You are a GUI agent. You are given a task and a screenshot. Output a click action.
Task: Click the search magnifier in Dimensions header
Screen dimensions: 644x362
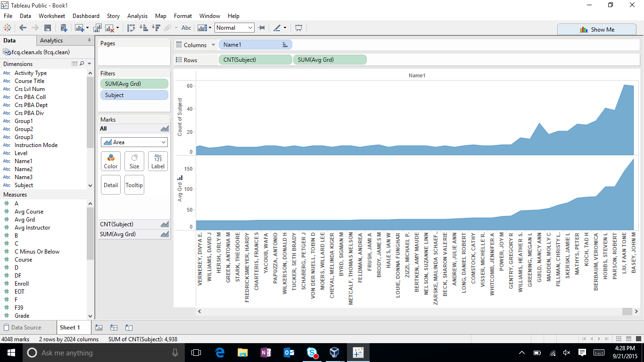[82, 64]
